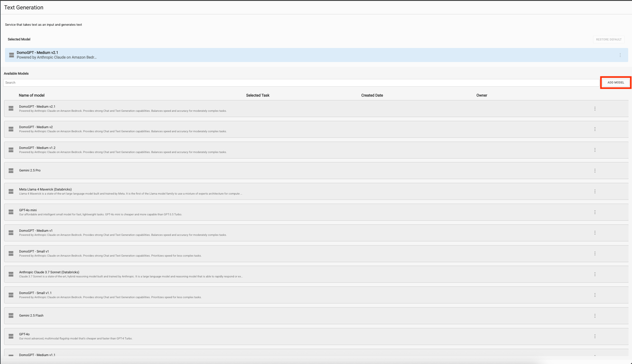Open the options menu for GPT-4o mini

[595, 212]
